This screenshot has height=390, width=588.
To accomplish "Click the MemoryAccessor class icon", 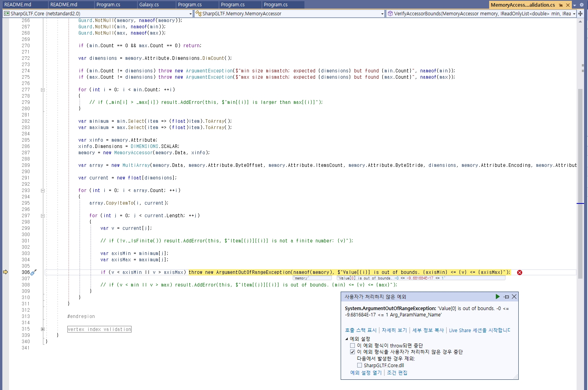I will coord(198,13).
